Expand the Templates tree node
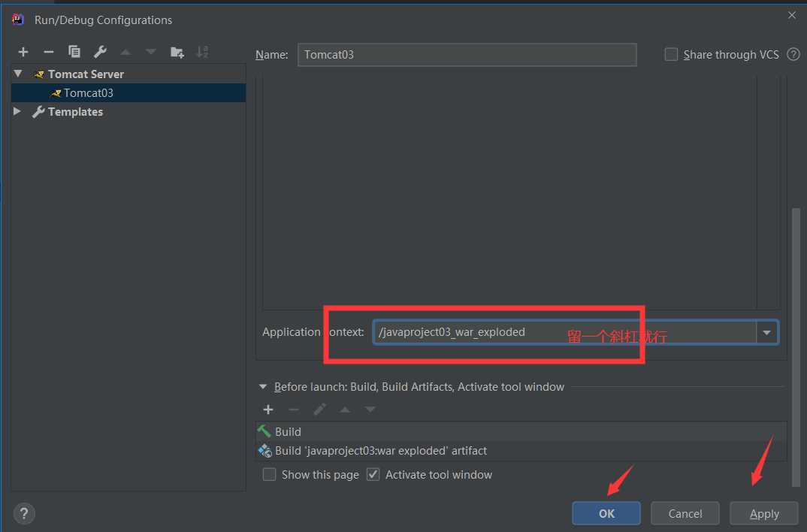The width and height of the screenshot is (807, 532). (x=17, y=111)
